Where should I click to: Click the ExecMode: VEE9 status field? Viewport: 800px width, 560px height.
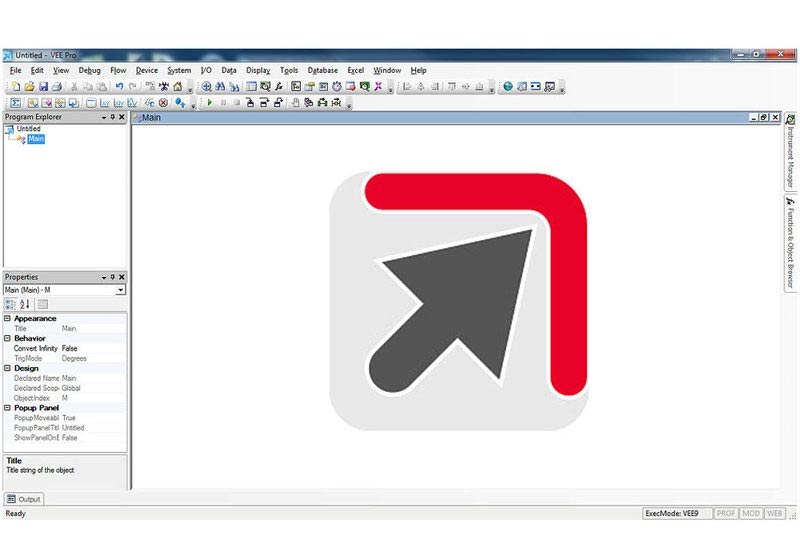[x=677, y=514]
